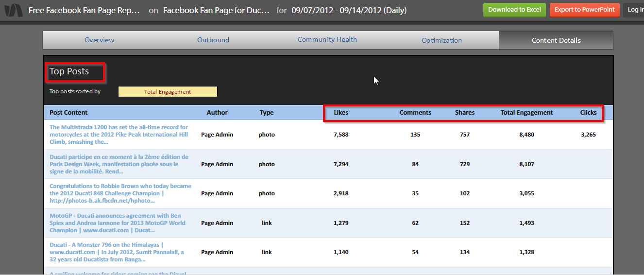The image size is (644, 275).
Task: Click the link type in the MotoGP row
Action: coord(267,223)
